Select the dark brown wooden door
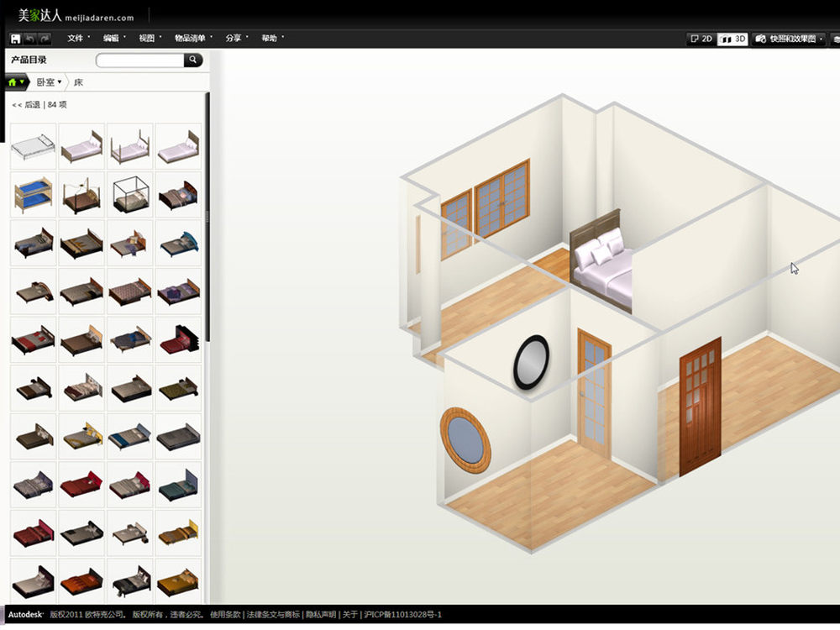 point(701,407)
